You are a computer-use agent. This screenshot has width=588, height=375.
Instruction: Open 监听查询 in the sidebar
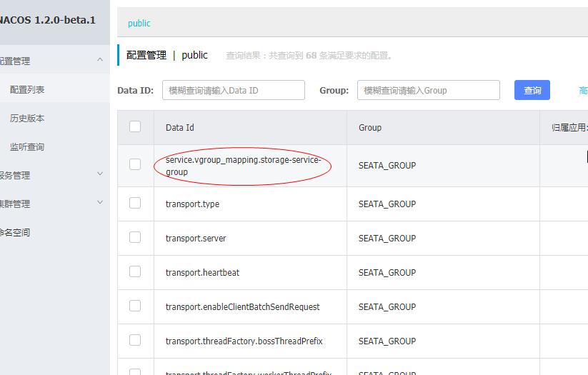coord(27,146)
